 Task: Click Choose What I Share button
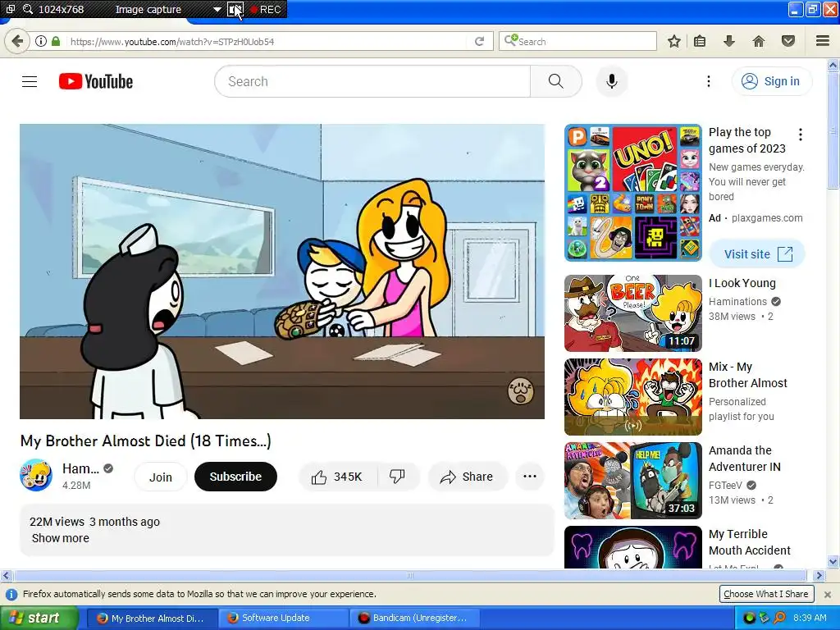coord(766,594)
